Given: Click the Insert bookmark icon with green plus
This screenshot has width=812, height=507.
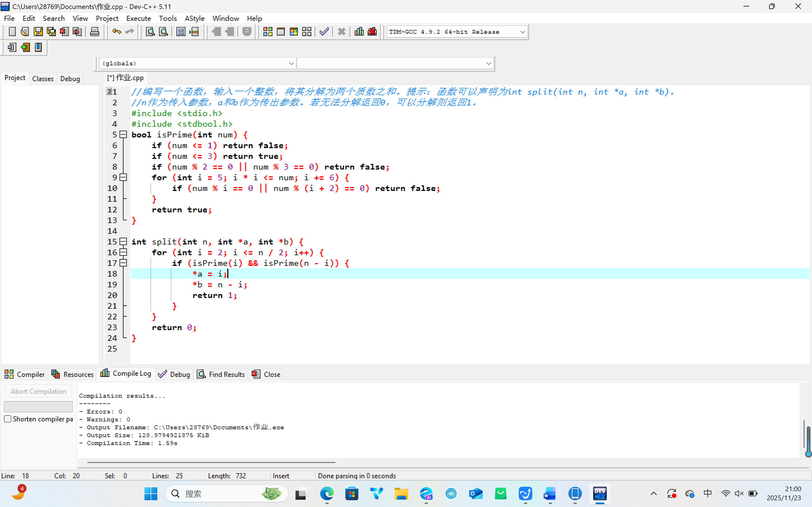Looking at the screenshot, I should point(25,47).
